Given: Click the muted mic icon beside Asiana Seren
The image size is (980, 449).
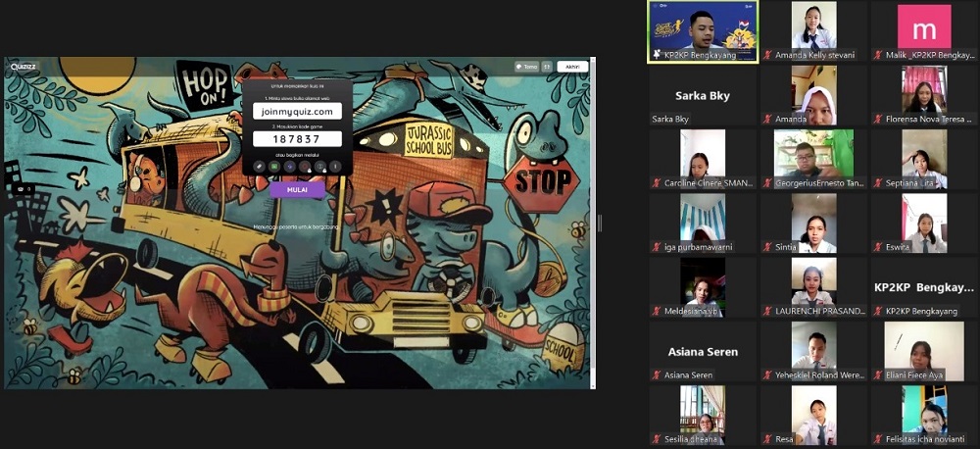Looking at the screenshot, I should coord(656,374).
